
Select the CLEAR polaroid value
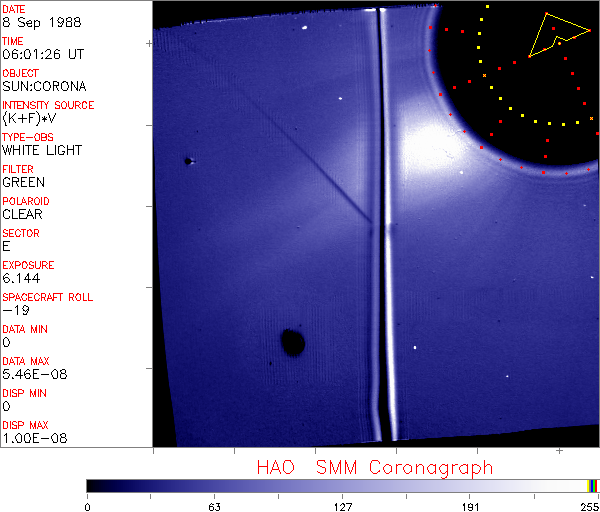pos(22,214)
